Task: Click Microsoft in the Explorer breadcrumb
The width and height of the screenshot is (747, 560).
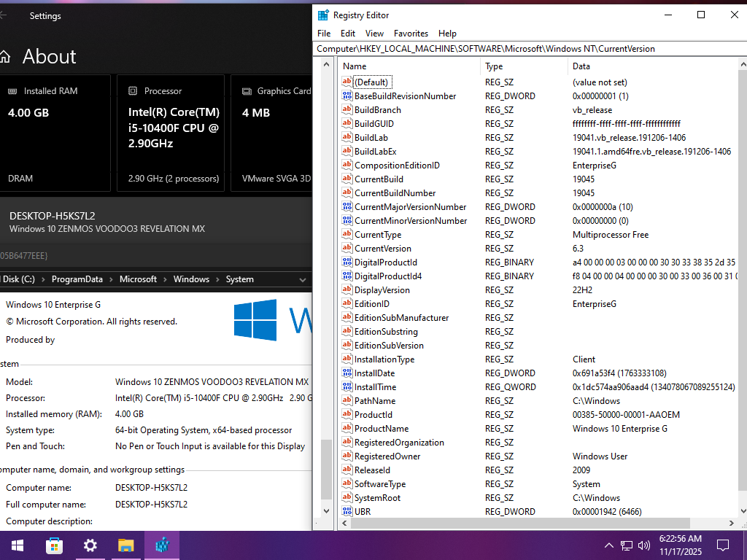Action: (x=138, y=279)
